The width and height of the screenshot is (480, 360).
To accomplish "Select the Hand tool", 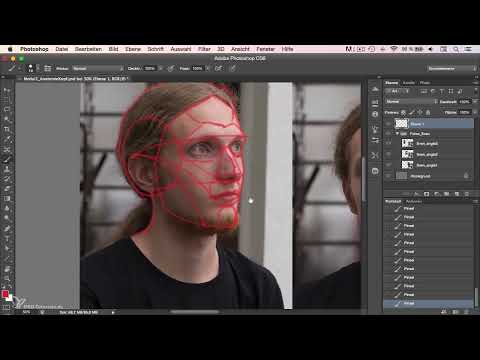I will tap(7, 269).
